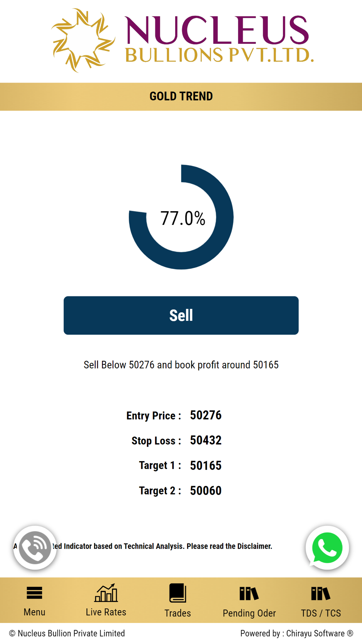Open the hamburger Menu icon
Image resolution: width=362 pixels, height=644 pixels.
point(34,593)
